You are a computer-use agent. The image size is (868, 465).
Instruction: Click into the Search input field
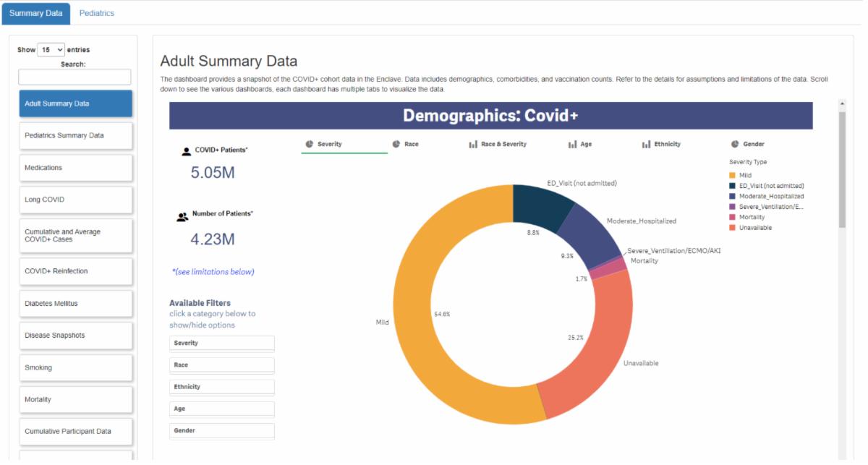75,77
